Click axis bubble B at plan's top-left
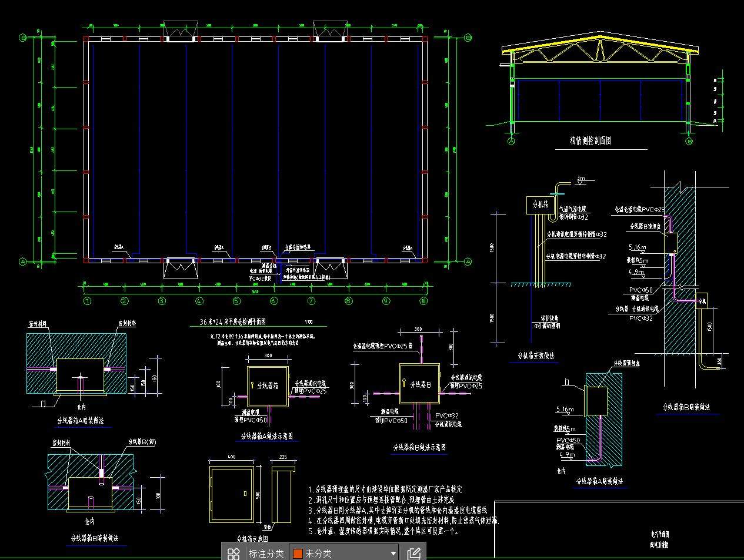Image resolution: width=744 pixels, height=560 pixels. pyautogui.click(x=24, y=38)
